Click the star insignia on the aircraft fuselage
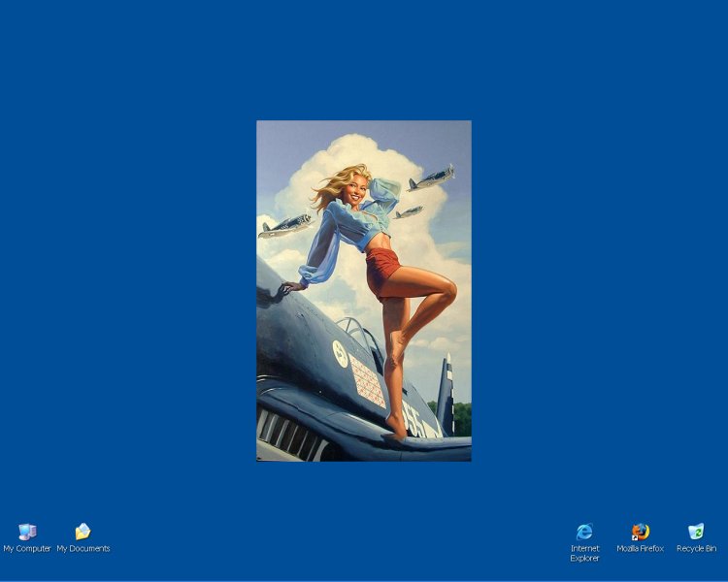The width and height of the screenshot is (728, 582). click(x=340, y=353)
